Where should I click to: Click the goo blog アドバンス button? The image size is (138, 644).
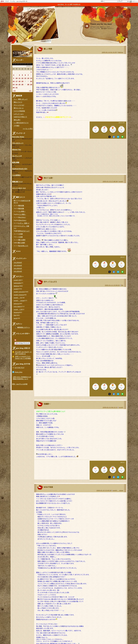22,343
